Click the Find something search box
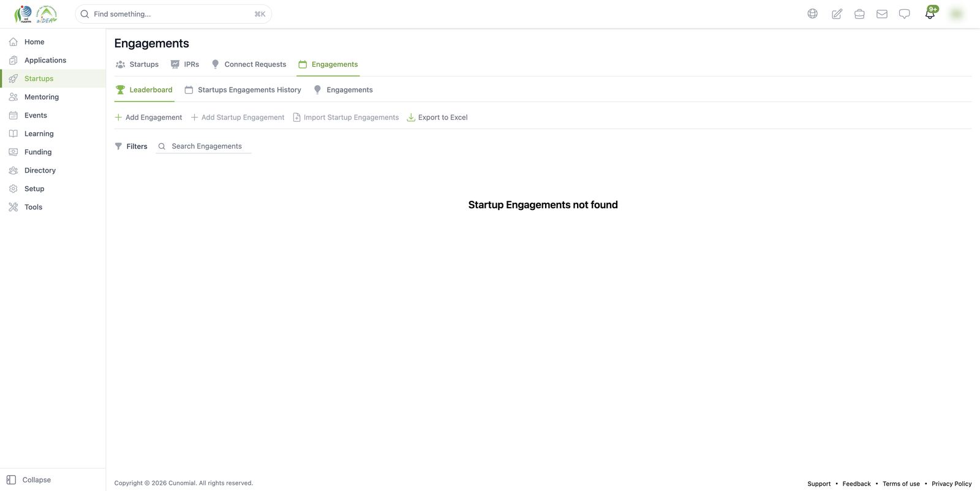Image resolution: width=980 pixels, height=491 pixels. click(173, 14)
